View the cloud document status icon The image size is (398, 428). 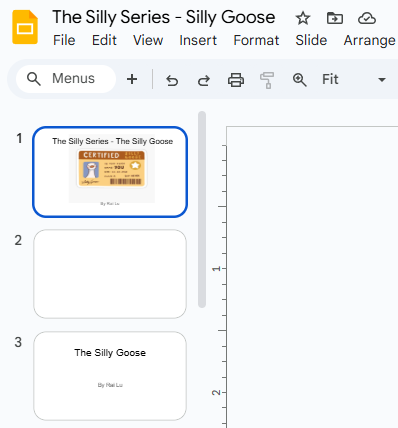[367, 18]
